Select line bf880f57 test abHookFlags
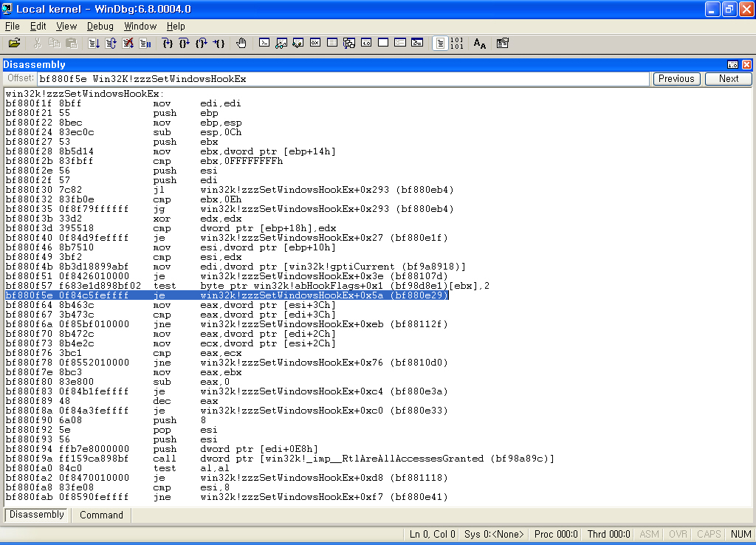 (247, 286)
